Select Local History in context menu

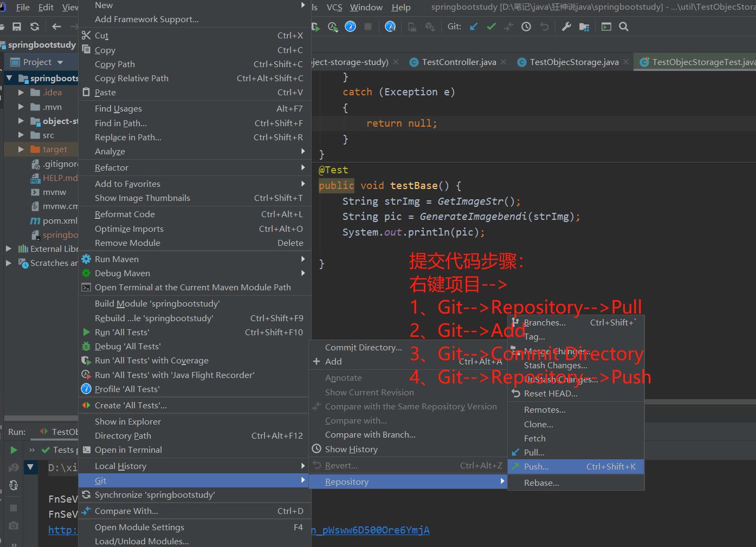coord(195,466)
